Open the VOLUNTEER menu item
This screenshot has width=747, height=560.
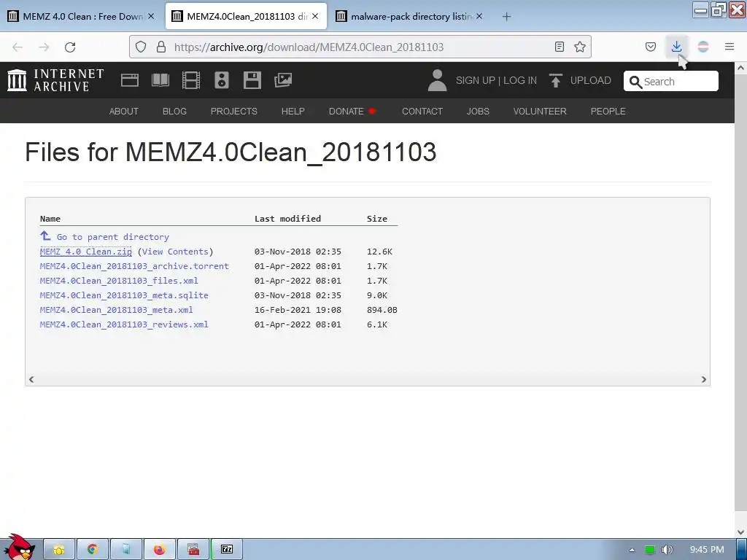click(x=540, y=111)
